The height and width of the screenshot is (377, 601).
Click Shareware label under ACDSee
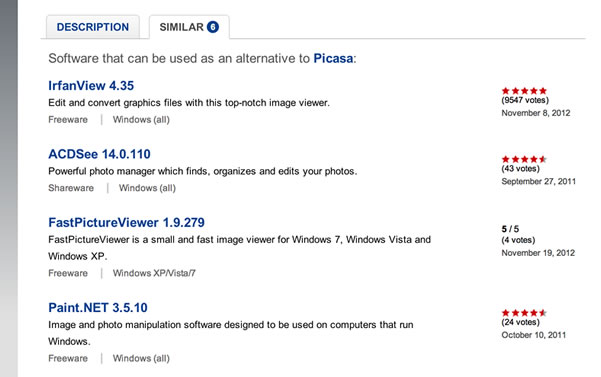(71, 188)
